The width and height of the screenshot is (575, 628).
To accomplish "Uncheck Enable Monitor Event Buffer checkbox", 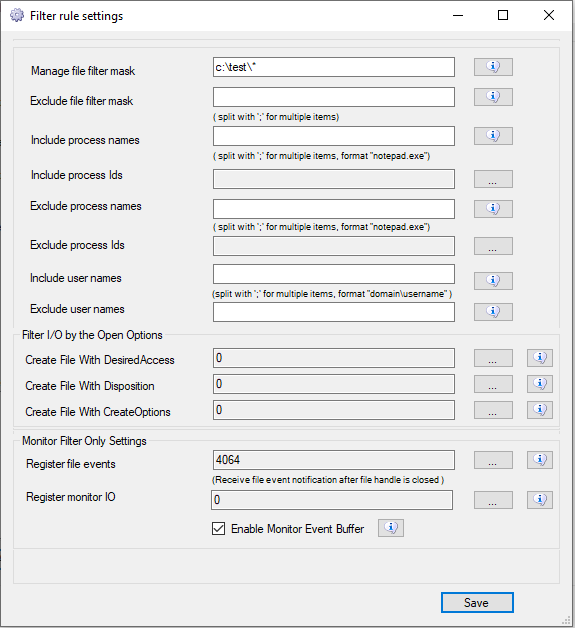I will click(218, 528).
